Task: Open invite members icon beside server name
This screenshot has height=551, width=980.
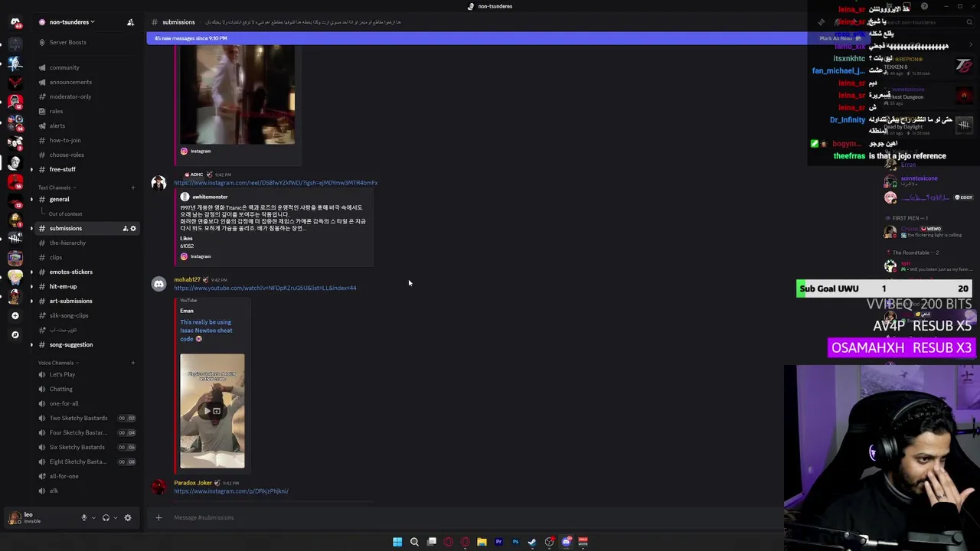Action: (130, 22)
